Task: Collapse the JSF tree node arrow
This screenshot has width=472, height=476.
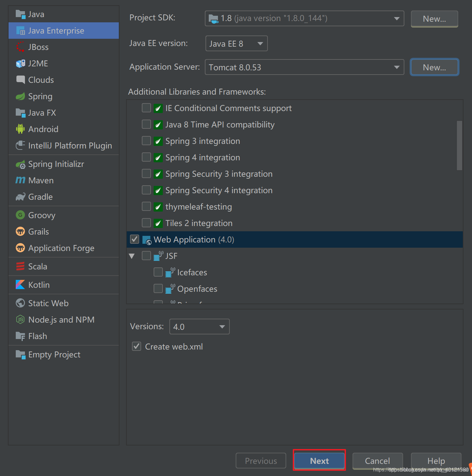Action: coord(132,256)
